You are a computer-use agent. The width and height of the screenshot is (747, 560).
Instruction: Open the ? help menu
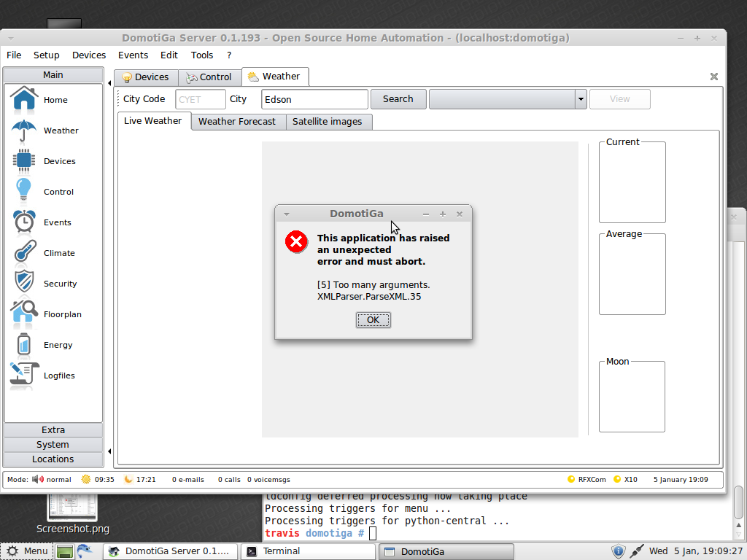coord(229,55)
